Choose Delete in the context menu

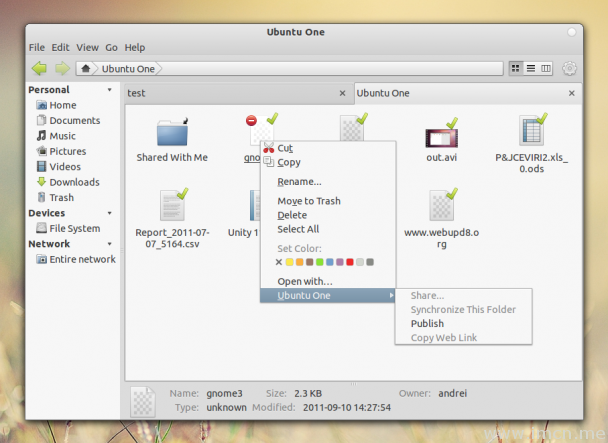(328, 215)
